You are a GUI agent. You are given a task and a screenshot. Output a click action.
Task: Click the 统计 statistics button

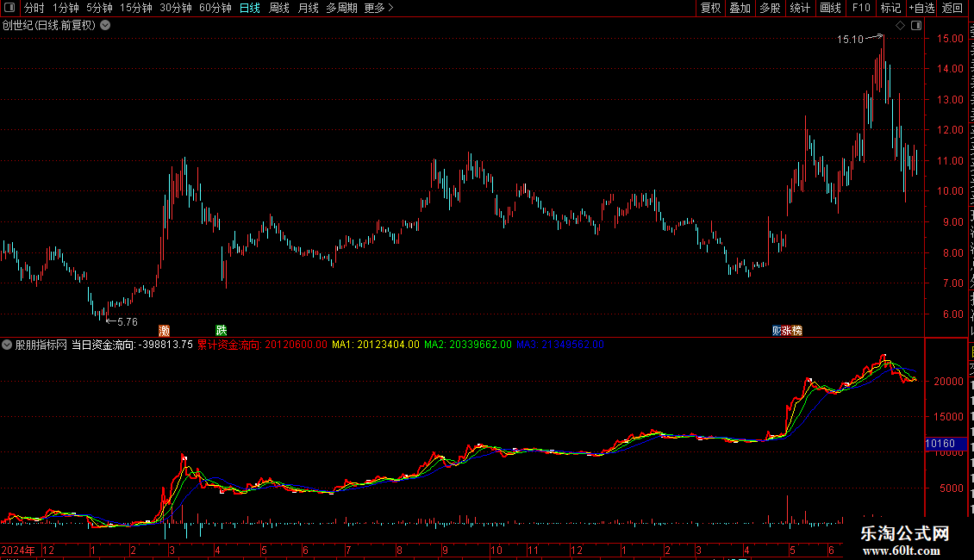point(799,8)
